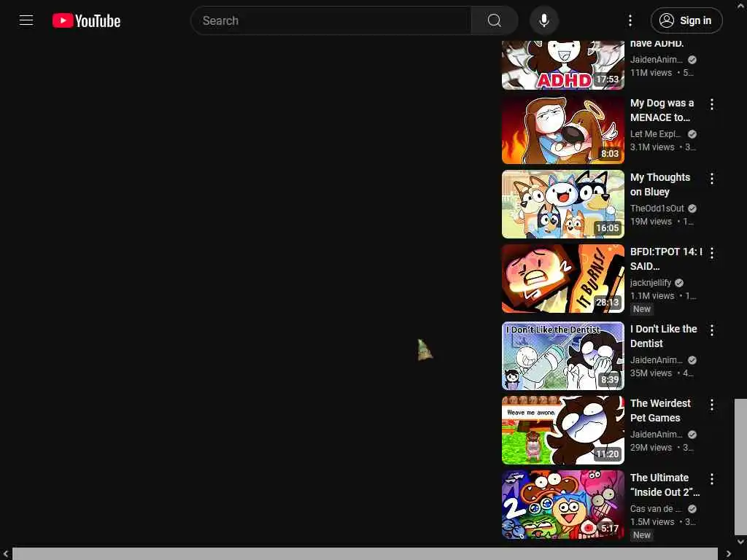Click the 29M views text
The height and width of the screenshot is (560, 747).
click(x=651, y=447)
